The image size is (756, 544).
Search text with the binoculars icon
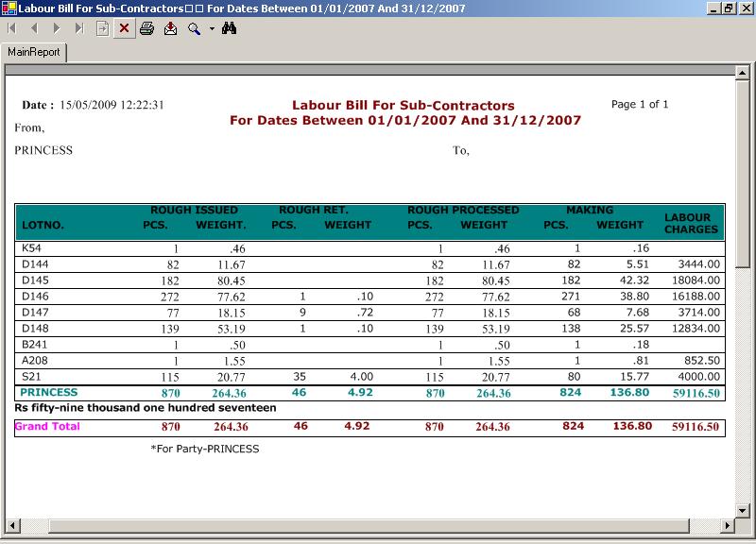coord(229,29)
